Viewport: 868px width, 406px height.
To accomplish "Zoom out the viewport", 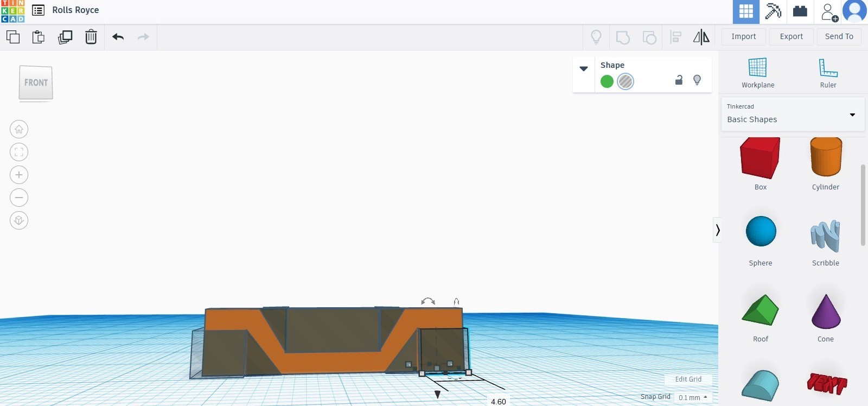I will pos(19,198).
